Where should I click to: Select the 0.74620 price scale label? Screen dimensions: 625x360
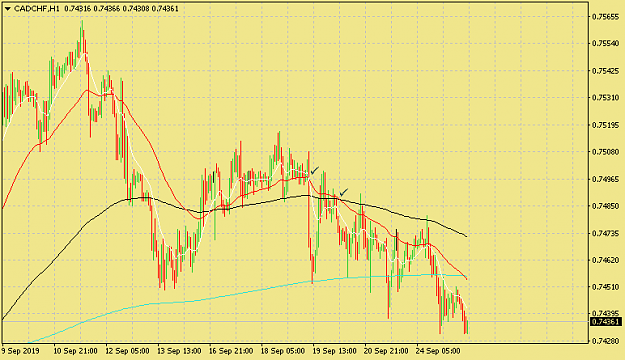(x=605, y=260)
